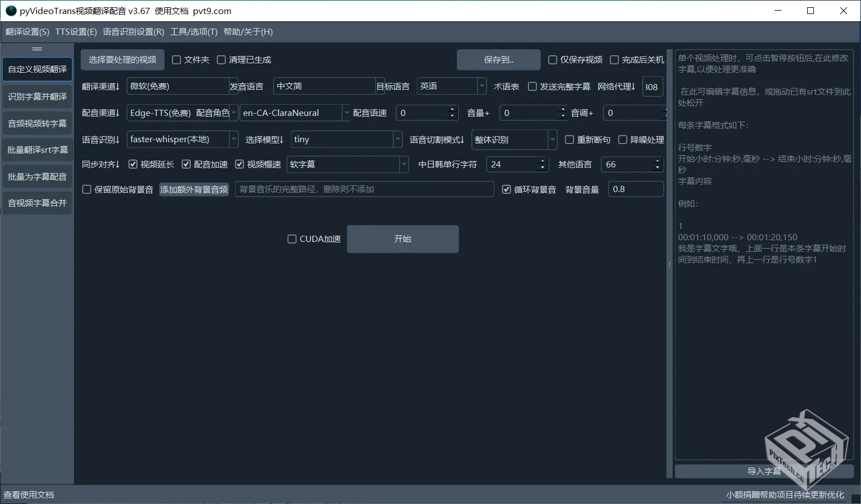Disable the 循环背景音 checkbox

click(506, 189)
